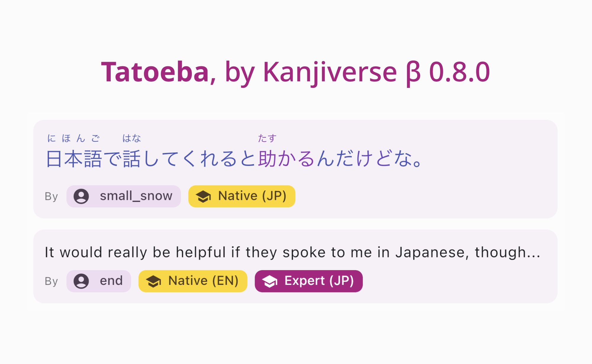Viewport: 592px width, 364px height.
Task: Click the avatar icon next to end
Action: [81, 281]
